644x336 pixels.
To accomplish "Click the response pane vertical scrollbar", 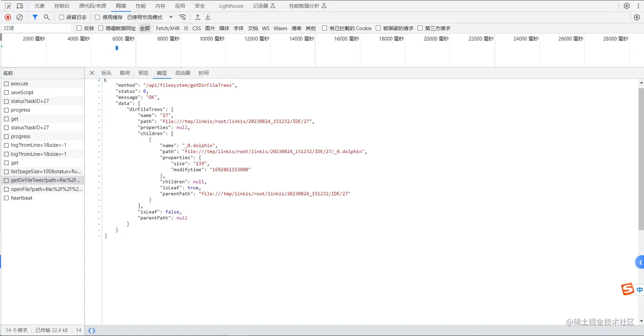I will click(641, 159).
